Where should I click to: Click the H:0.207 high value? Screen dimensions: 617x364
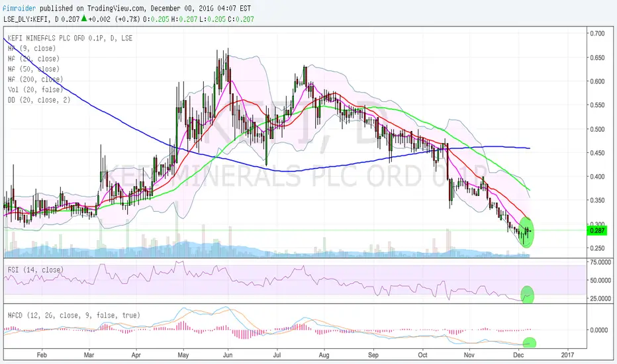click(x=184, y=19)
